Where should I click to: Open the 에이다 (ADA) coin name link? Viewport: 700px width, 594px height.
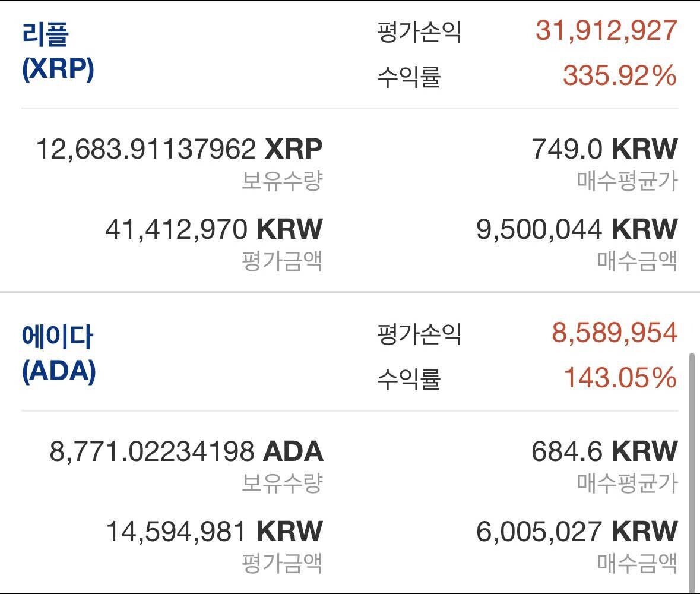58,354
